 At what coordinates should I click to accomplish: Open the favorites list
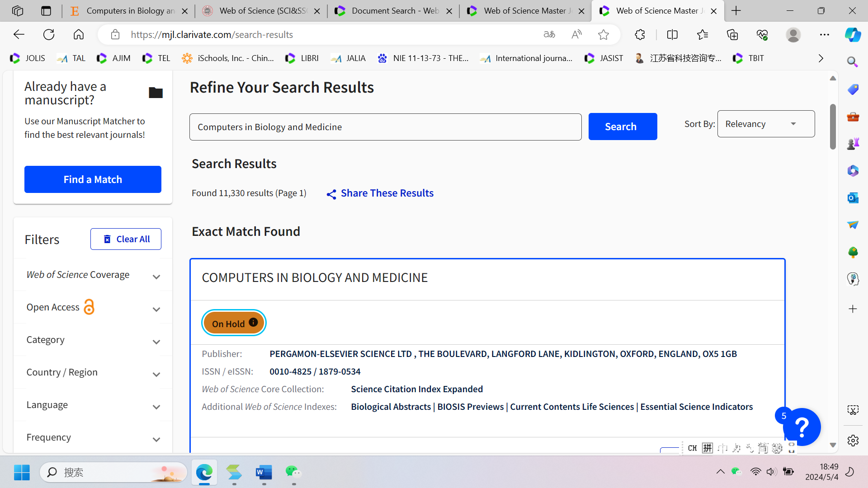(703, 34)
